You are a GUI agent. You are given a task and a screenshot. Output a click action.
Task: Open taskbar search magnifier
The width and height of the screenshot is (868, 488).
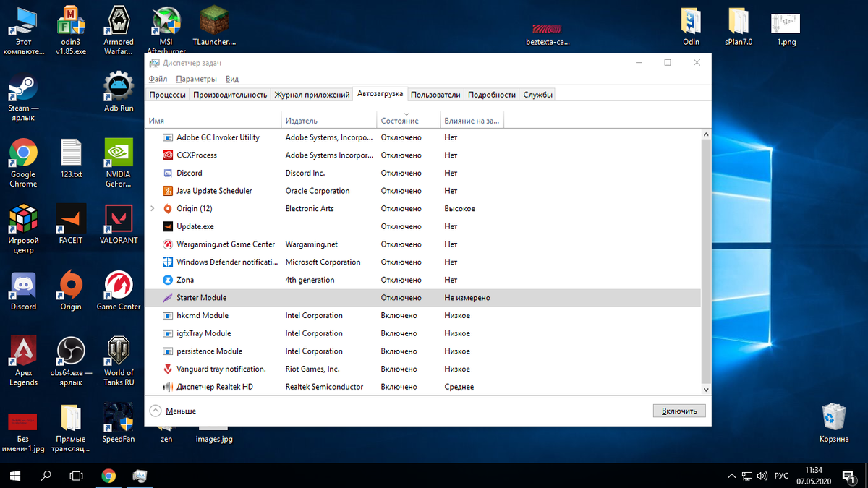pos(46,476)
